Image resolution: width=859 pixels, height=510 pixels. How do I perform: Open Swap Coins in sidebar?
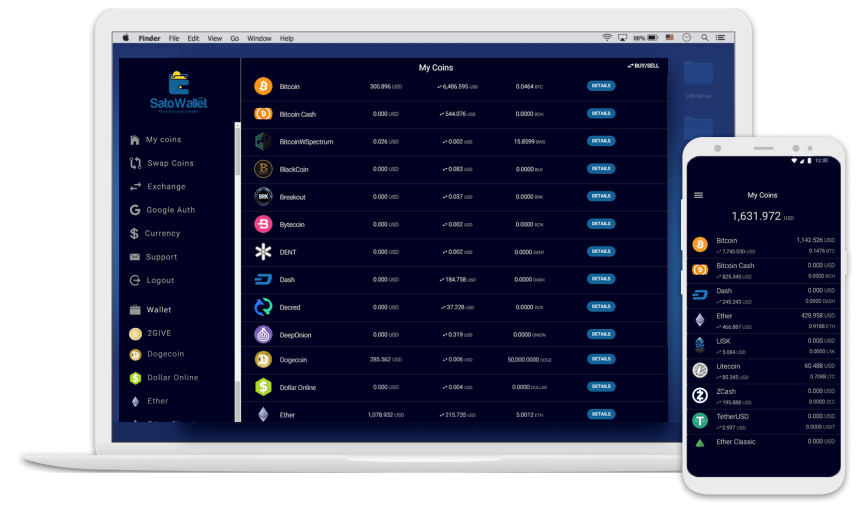169,163
